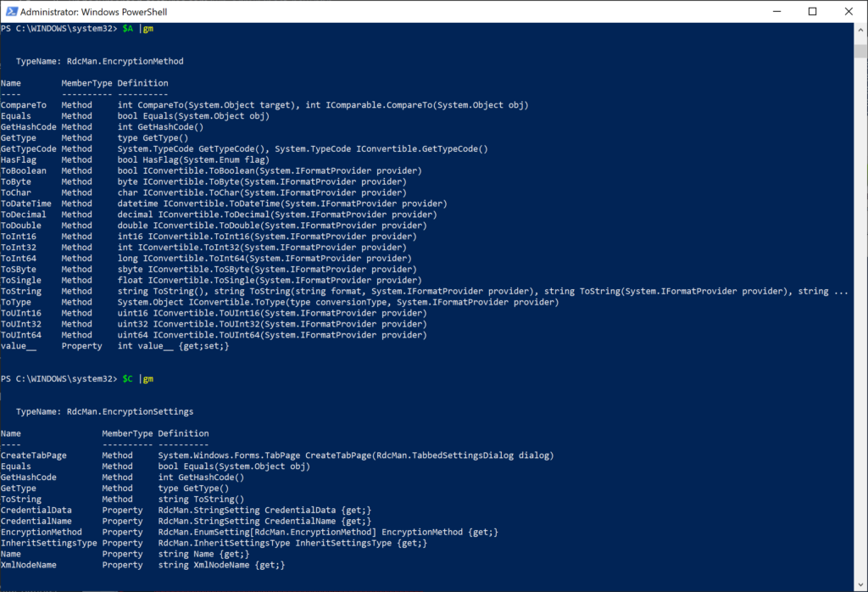The image size is (868, 592).
Task: Click the TypeName RdcMan.EncryptionMethod text
Action: [x=102, y=60]
